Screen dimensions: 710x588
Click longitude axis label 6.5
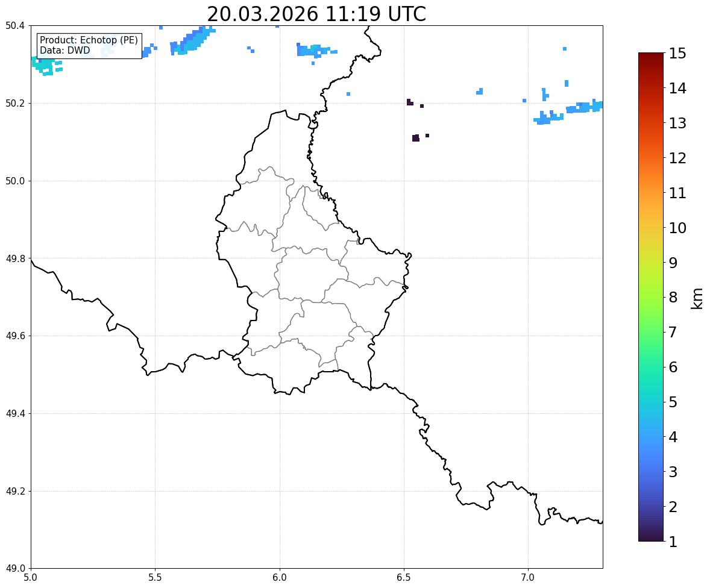click(404, 578)
